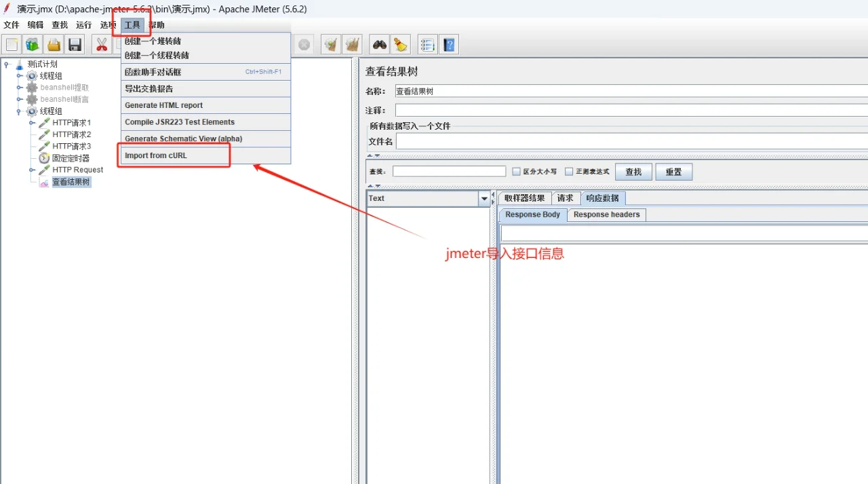Click the 测试计划 flask icon

[19, 64]
